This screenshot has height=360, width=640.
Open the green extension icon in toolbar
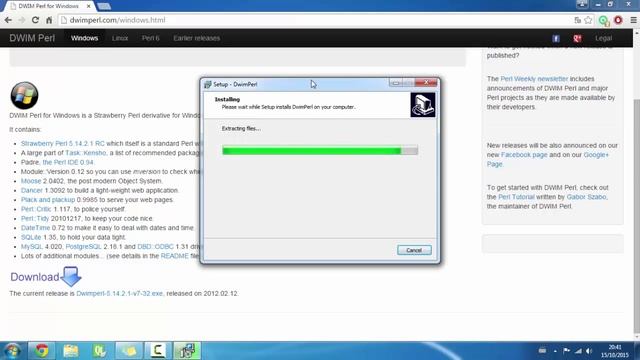(x=604, y=20)
